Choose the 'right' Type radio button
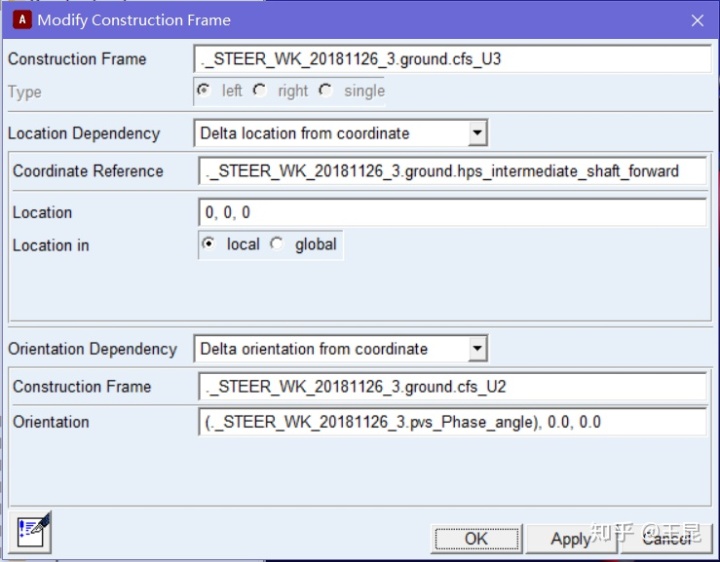 click(260, 90)
